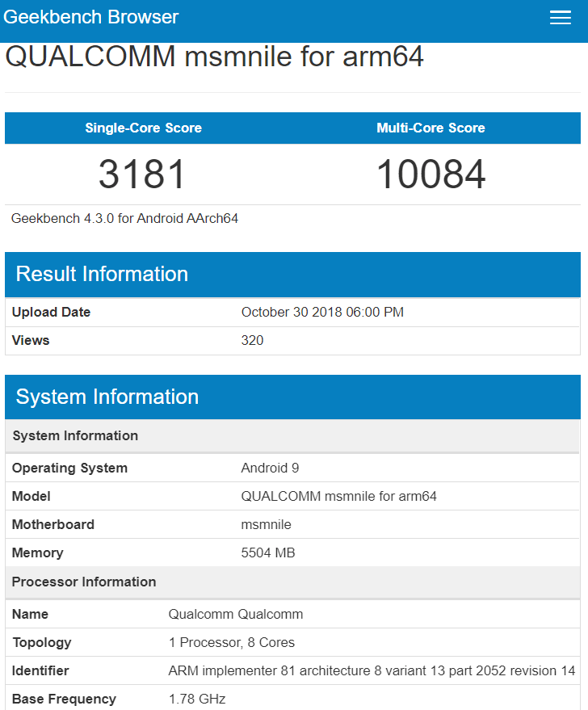The width and height of the screenshot is (588, 710).
Task: Click the Operating System label
Action: [x=69, y=468]
